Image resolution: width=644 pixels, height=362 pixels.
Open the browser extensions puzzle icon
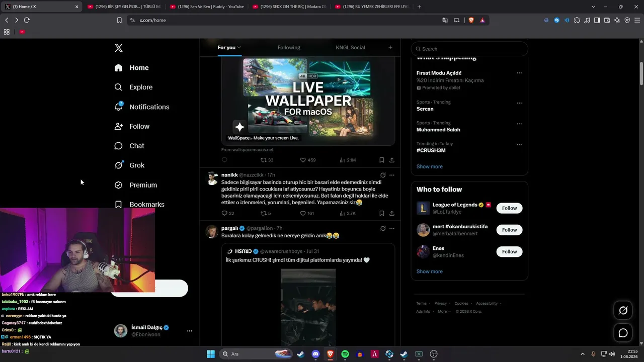pyautogui.click(x=577, y=20)
